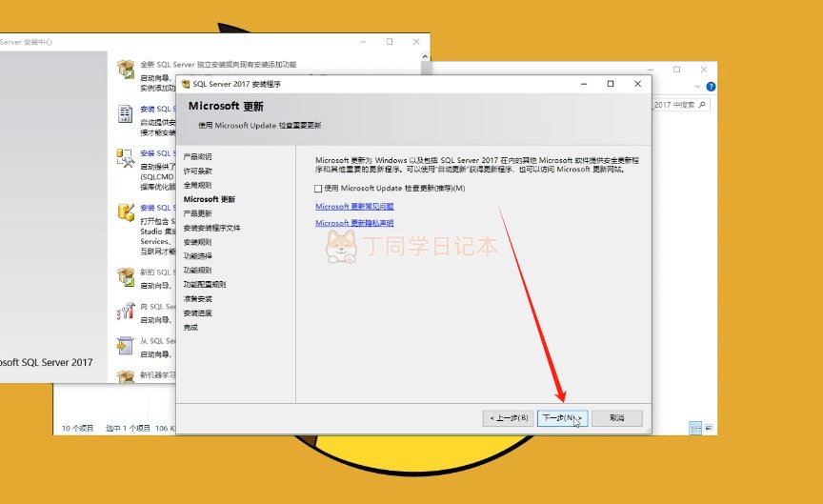Expand the ribbon chevron in the Explorer window
The image size is (823, 504).
click(697, 87)
